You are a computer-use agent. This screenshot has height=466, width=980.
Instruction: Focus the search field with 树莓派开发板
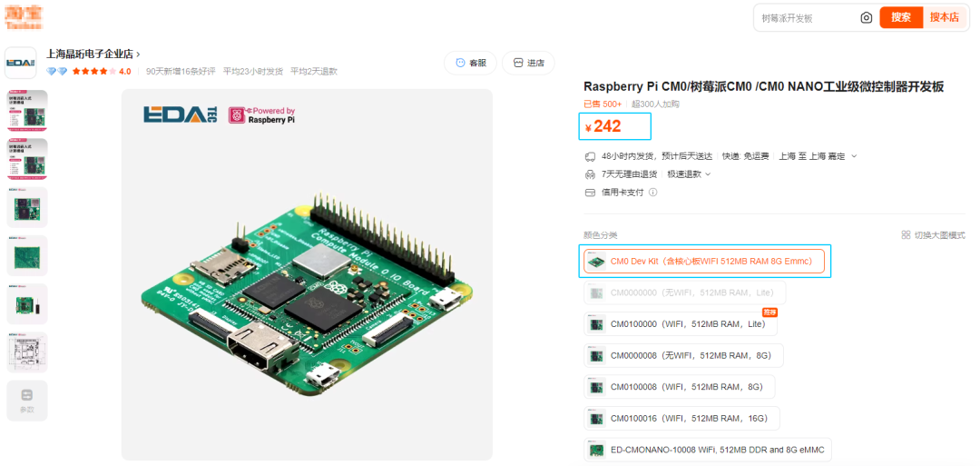click(807, 17)
